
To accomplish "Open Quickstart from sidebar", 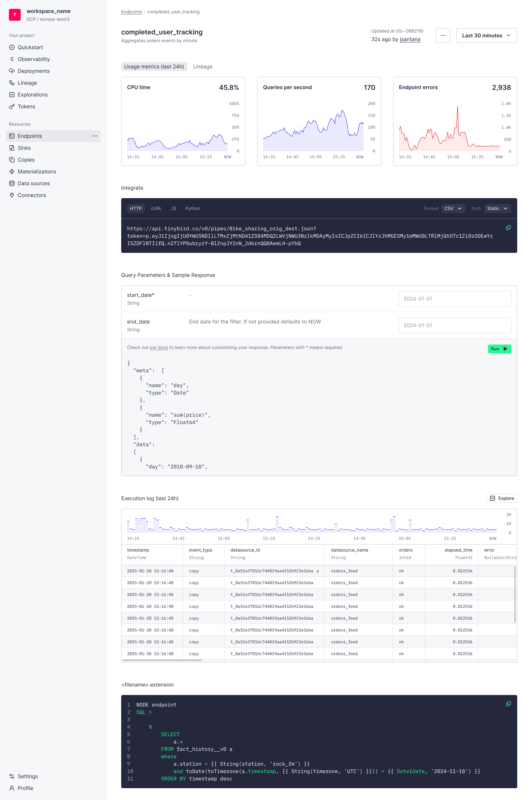I will [x=30, y=47].
